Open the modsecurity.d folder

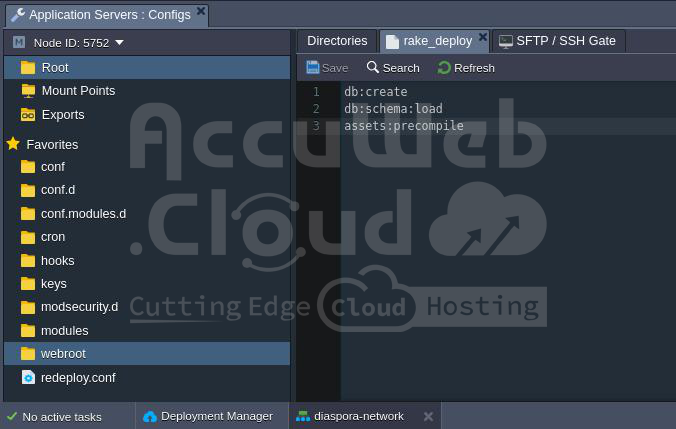click(x=79, y=307)
